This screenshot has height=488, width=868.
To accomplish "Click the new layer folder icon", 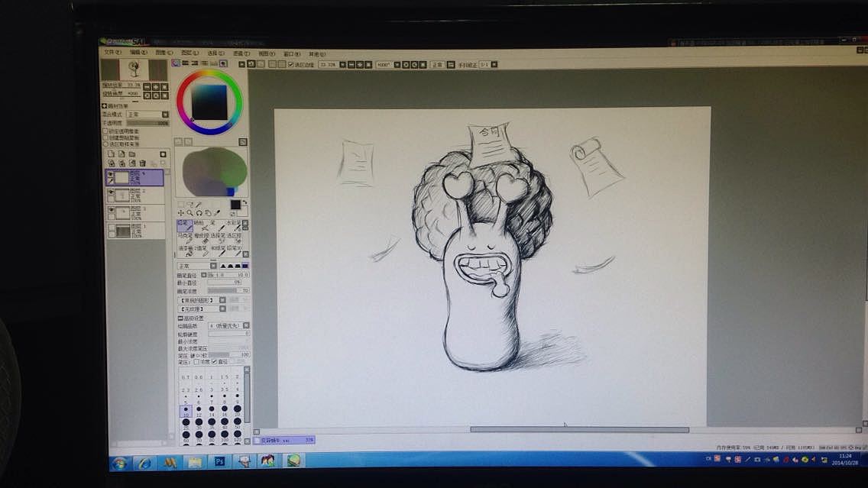I will 131,154.
